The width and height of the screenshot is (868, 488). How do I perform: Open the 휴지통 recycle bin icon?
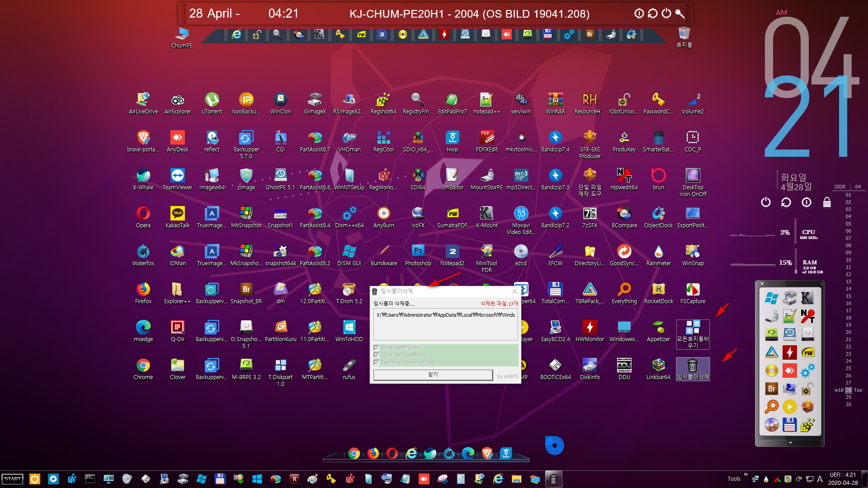[x=684, y=38]
